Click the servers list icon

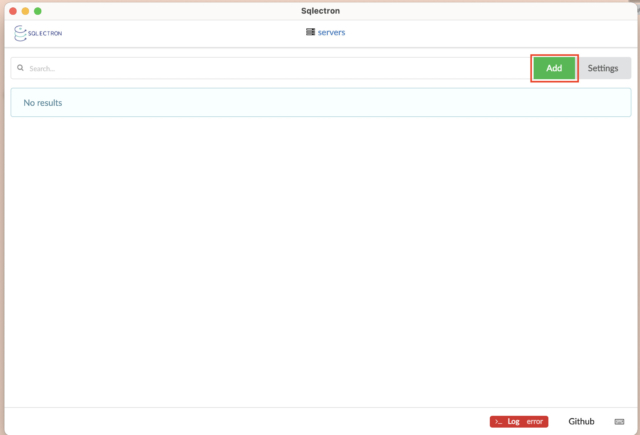[x=310, y=32]
